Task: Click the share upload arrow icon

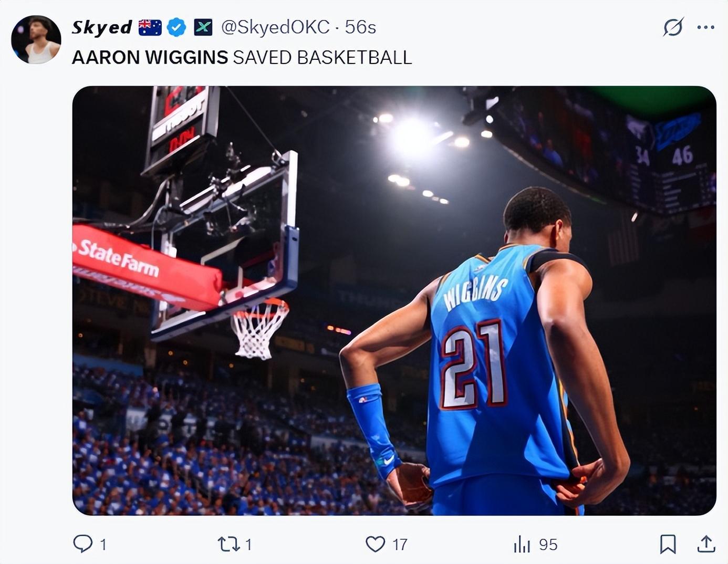Action: tap(706, 544)
